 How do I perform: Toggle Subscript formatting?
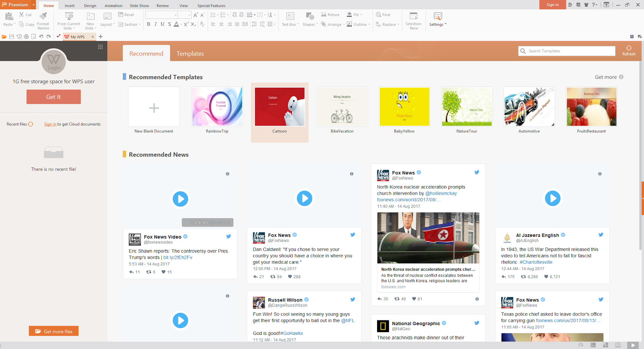pos(193,24)
